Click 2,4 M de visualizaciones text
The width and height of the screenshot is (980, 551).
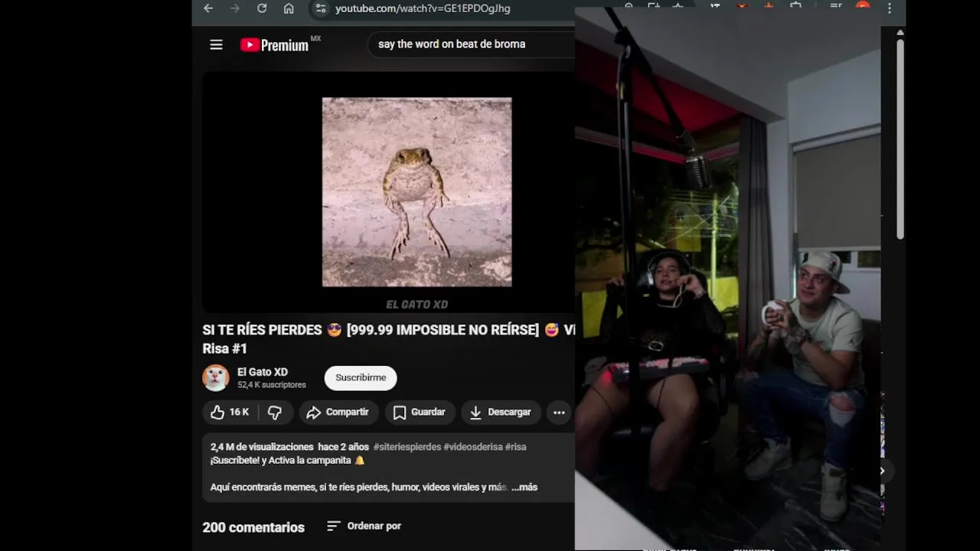tap(262, 447)
